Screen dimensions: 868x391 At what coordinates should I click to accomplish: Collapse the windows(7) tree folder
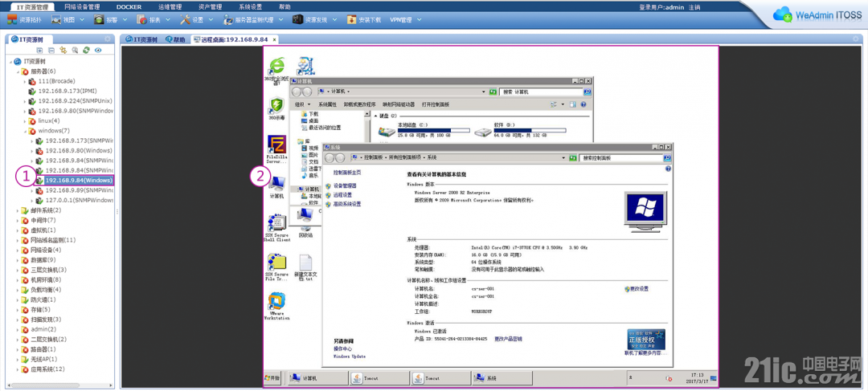pyautogui.click(x=24, y=131)
